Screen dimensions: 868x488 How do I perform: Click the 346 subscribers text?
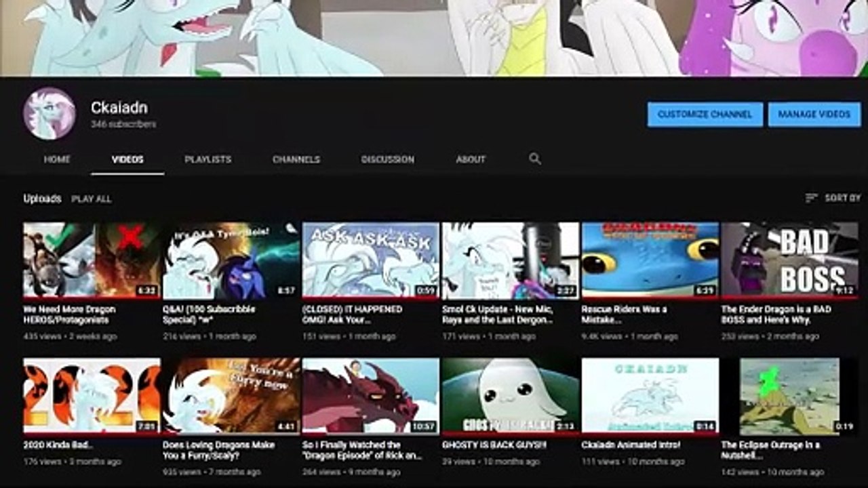[123, 125]
